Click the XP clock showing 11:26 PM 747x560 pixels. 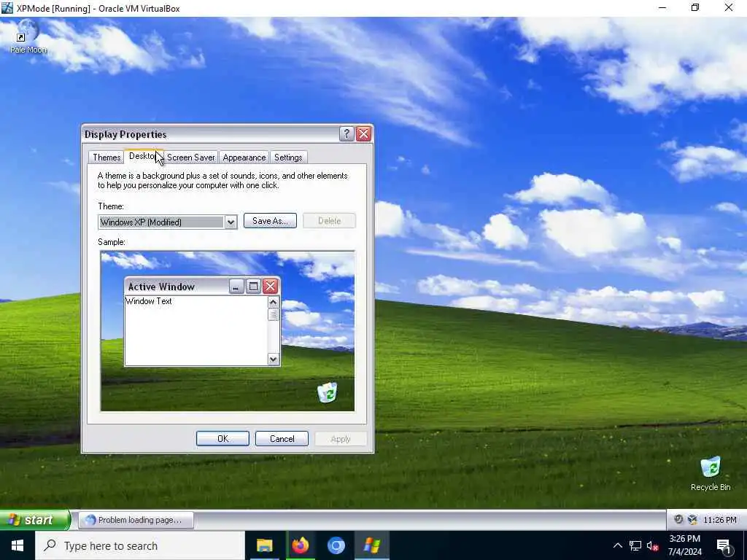pyautogui.click(x=720, y=520)
